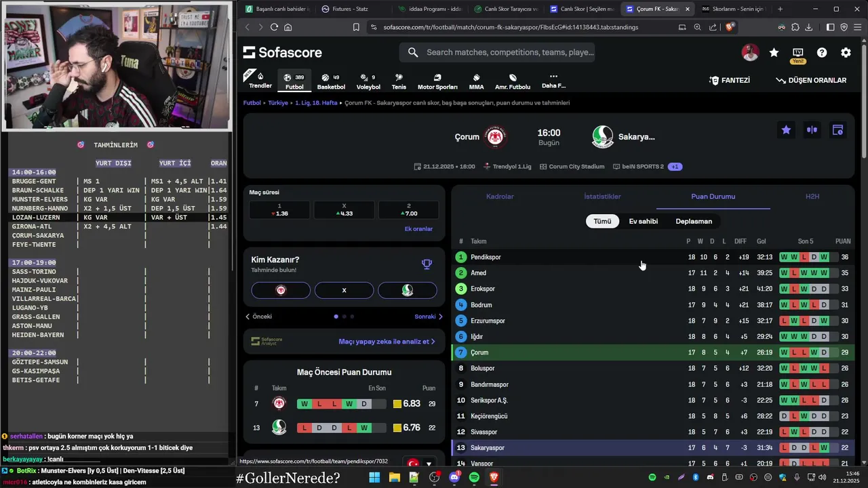Expand the +1 TV channels badge
This screenshot has height=488, width=868.
[675, 167]
